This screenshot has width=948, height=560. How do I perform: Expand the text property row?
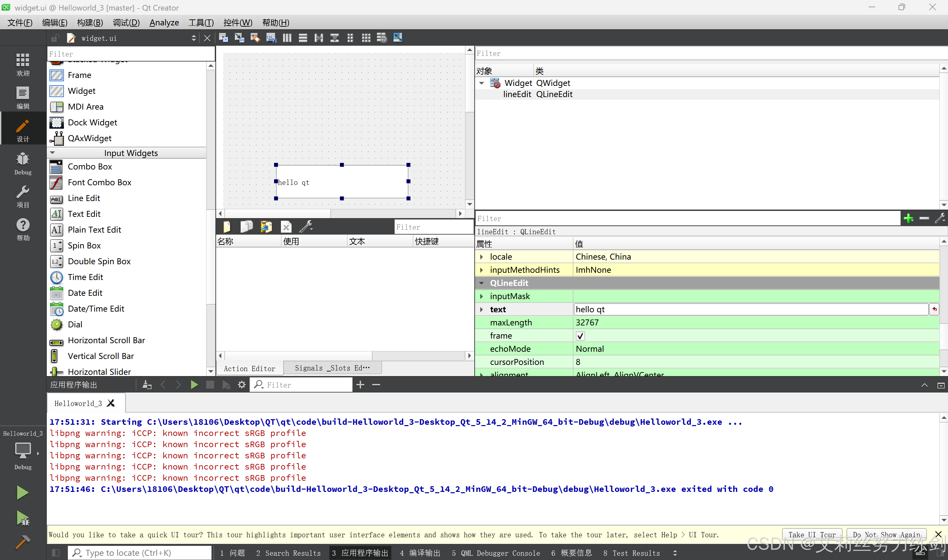coord(482,309)
